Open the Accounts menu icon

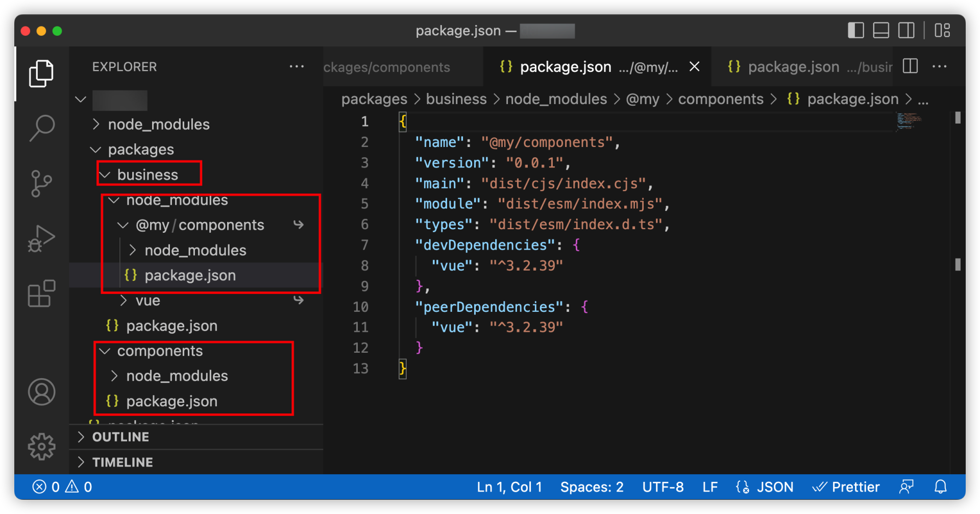41,392
